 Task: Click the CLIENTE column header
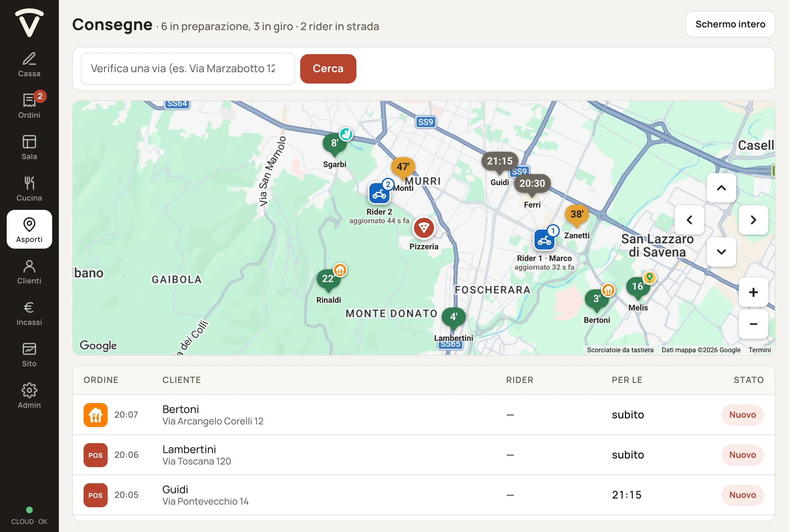(x=182, y=380)
